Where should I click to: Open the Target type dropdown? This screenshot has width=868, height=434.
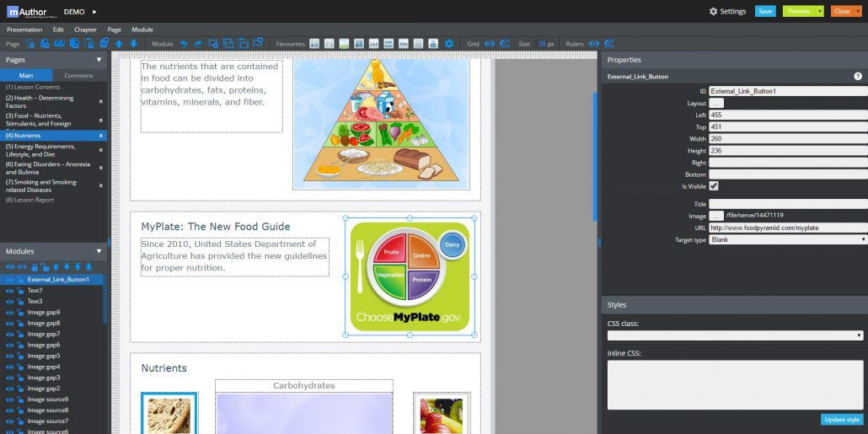(x=788, y=239)
